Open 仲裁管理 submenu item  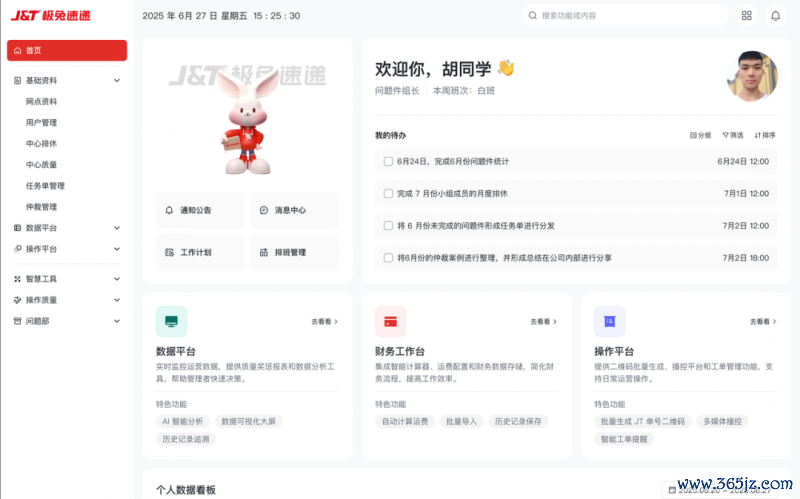click(x=41, y=207)
